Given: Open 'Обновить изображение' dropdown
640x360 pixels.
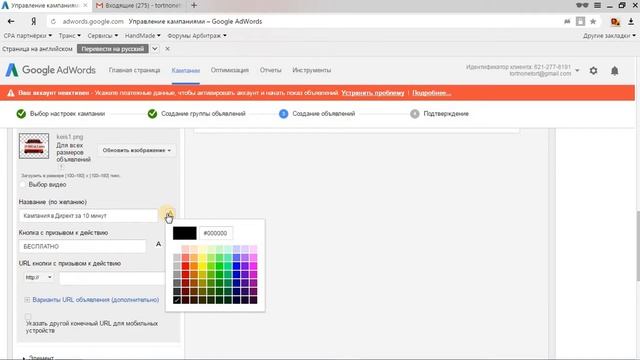Looking at the screenshot, I should [137, 150].
